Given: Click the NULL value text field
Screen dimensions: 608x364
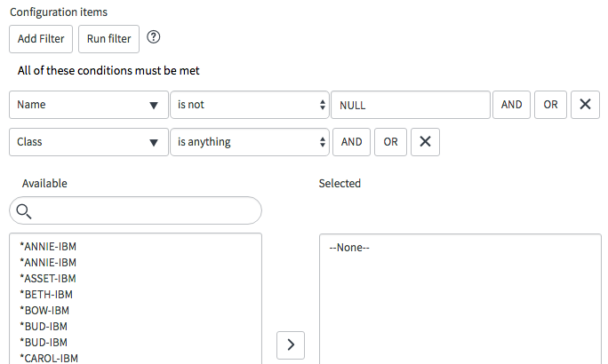Looking at the screenshot, I should click(411, 105).
